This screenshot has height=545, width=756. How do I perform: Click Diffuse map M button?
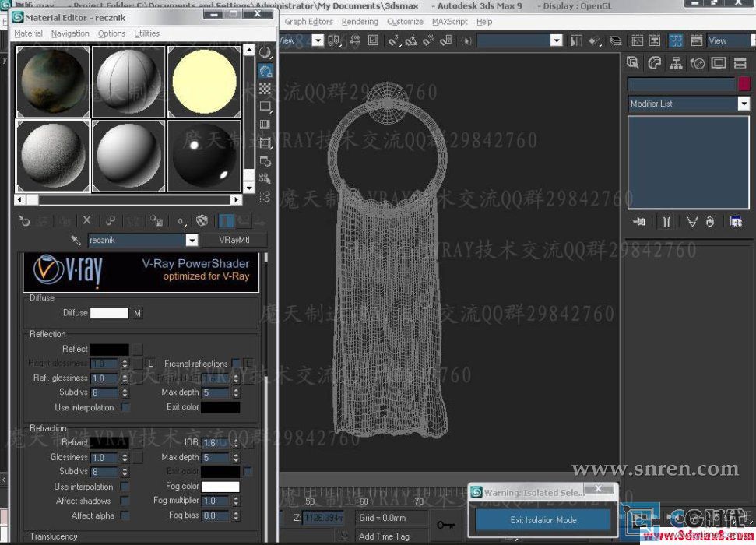click(137, 314)
